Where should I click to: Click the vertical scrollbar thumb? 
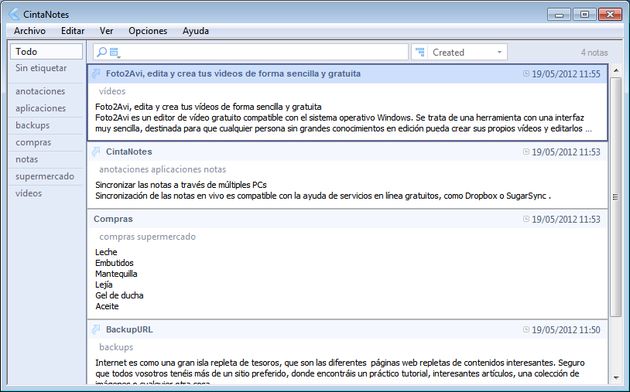[x=616, y=197]
